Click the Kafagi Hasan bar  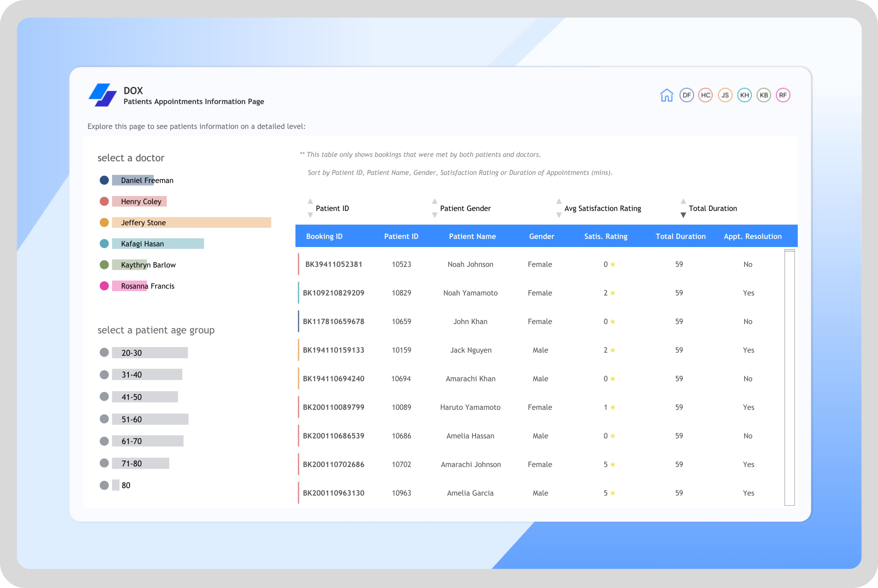click(158, 244)
